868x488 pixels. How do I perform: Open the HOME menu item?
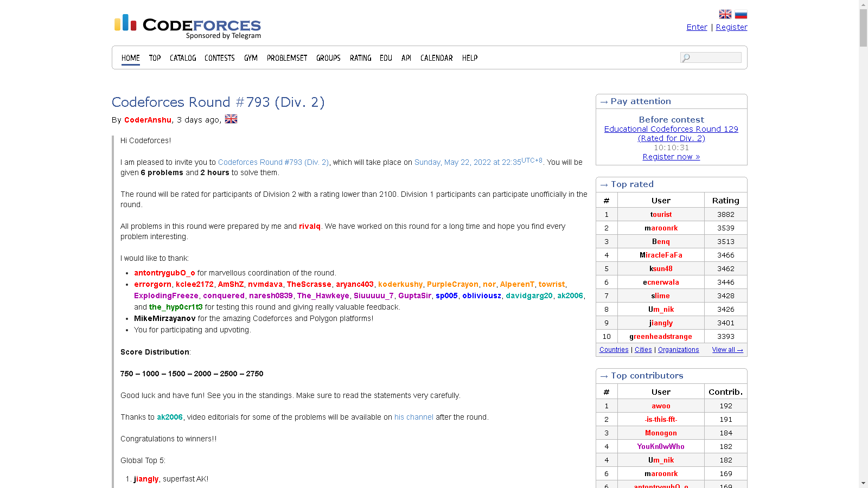point(131,58)
